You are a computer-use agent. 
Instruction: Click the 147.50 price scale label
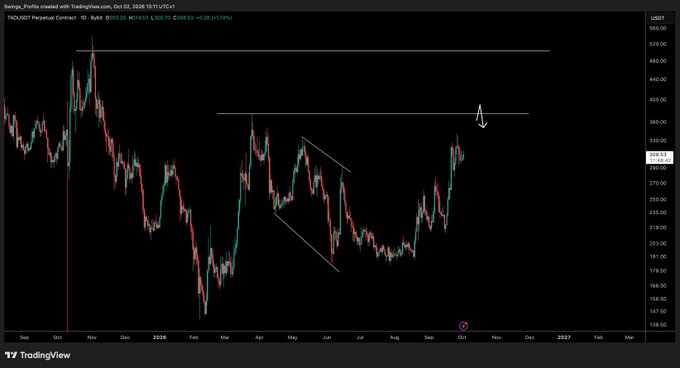point(657,311)
